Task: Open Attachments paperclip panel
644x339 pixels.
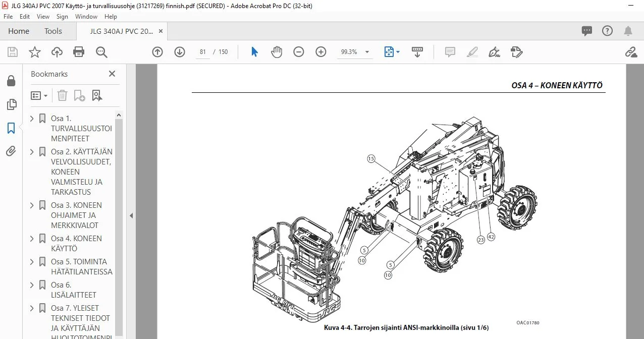Action: 11,151
